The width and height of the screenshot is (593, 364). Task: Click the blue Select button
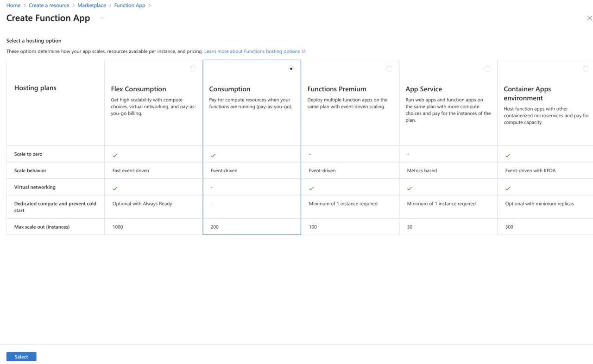[x=21, y=357]
